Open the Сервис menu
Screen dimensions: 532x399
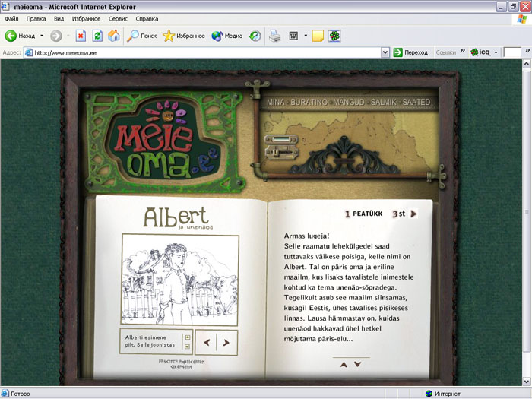(x=118, y=19)
